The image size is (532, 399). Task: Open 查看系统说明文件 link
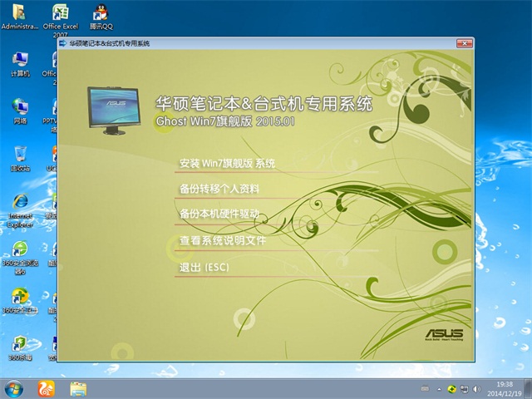tap(222, 240)
